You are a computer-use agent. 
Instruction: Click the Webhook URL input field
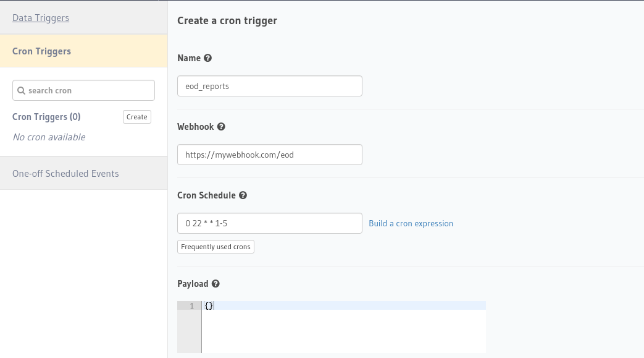click(270, 155)
